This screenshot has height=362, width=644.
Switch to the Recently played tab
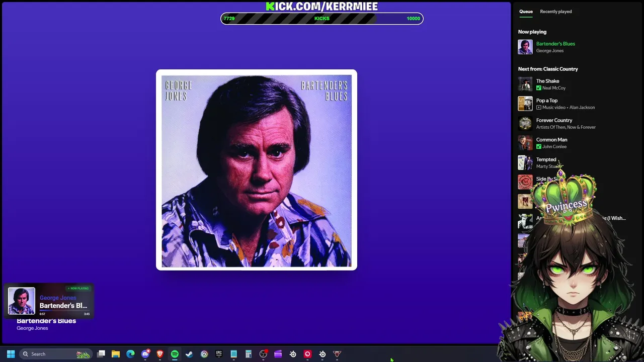pyautogui.click(x=555, y=12)
